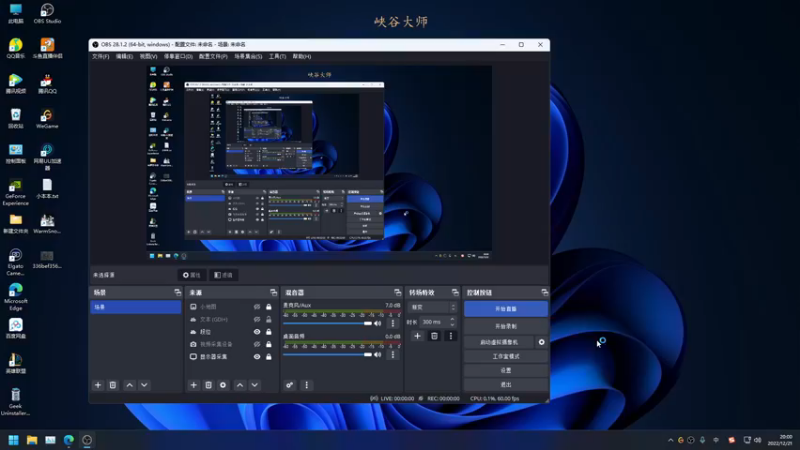
Task: Toggle lock on 文本 (GDI+) source
Action: tap(269, 319)
